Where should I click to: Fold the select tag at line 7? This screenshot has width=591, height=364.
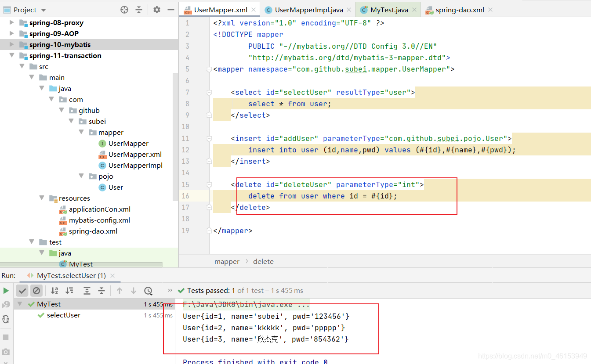point(209,92)
